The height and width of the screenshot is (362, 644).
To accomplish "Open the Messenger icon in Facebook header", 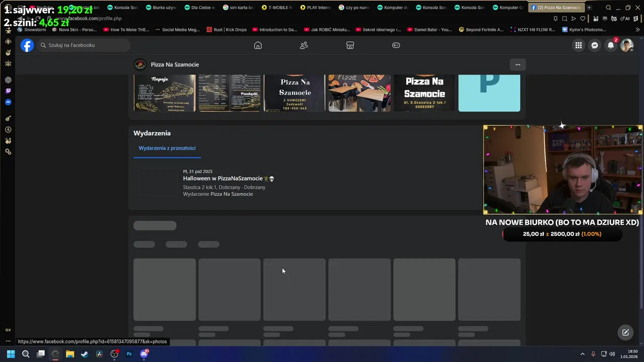I will (595, 45).
